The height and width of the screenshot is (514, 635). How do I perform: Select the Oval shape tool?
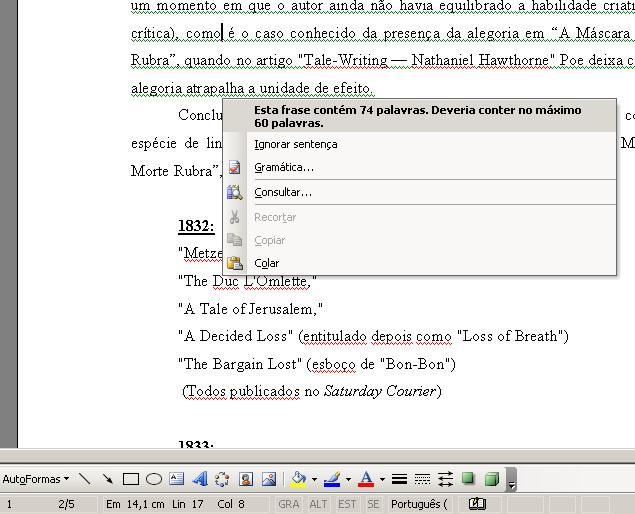click(x=154, y=479)
